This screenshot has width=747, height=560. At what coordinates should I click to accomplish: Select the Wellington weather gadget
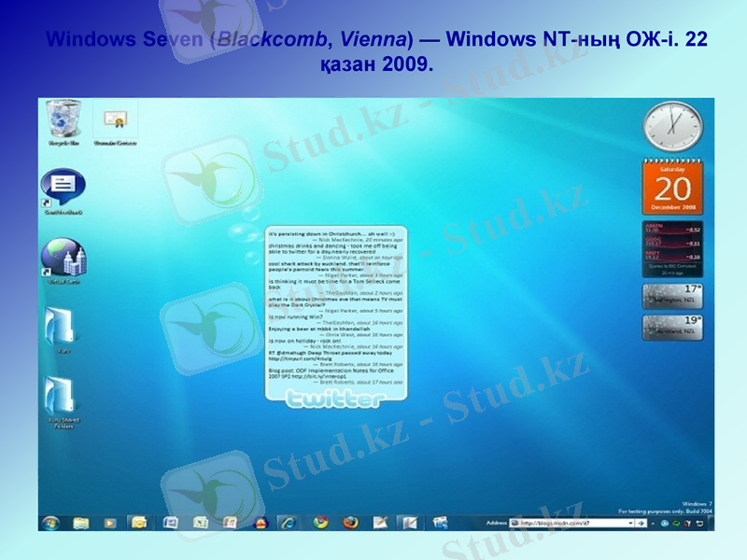point(672,297)
